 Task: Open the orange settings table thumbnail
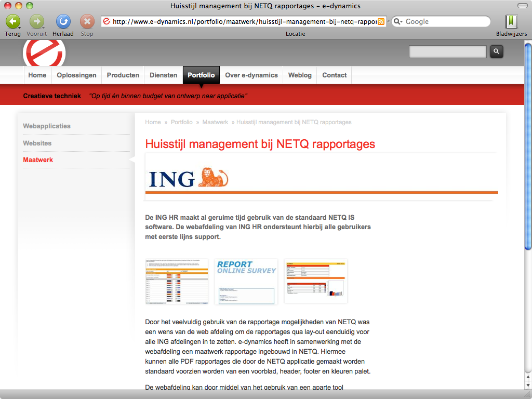click(177, 282)
